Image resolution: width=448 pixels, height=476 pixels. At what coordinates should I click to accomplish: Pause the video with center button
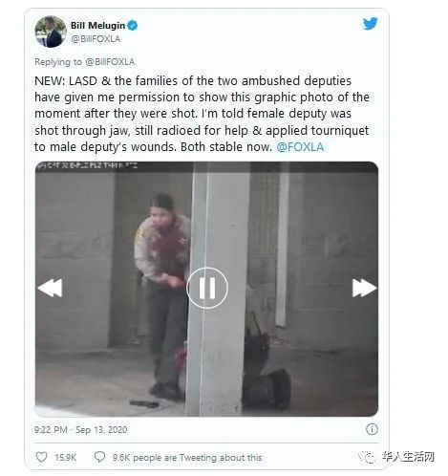[207, 288]
